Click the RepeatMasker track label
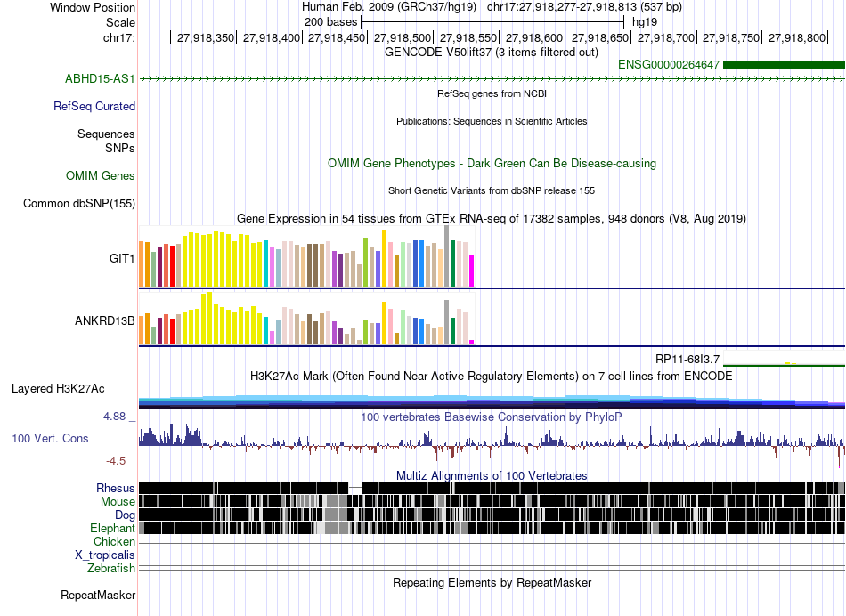The image size is (846, 616). [x=98, y=596]
